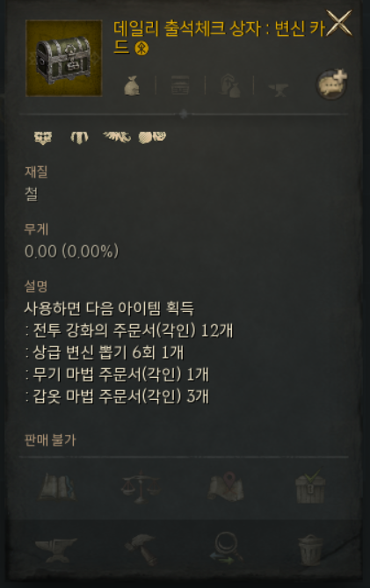Click the large anvil icon at bottom
Screen dimensions: 370x588
point(56,549)
